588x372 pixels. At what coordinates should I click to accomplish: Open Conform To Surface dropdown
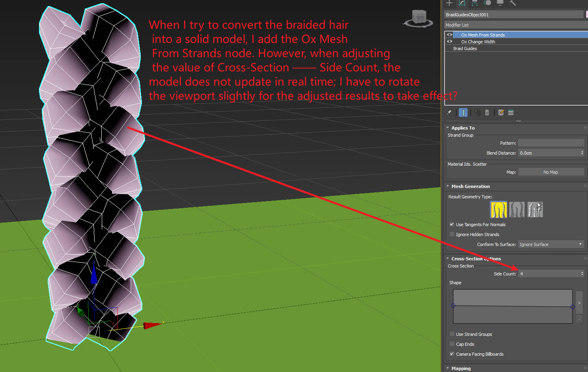pos(551,244)
